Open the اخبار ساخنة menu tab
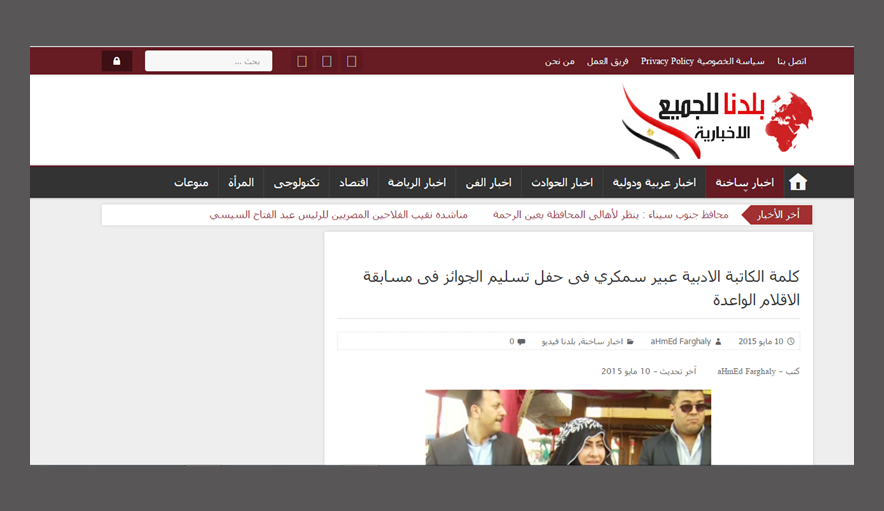The image size is (884, 511). (x=744, y=183)
